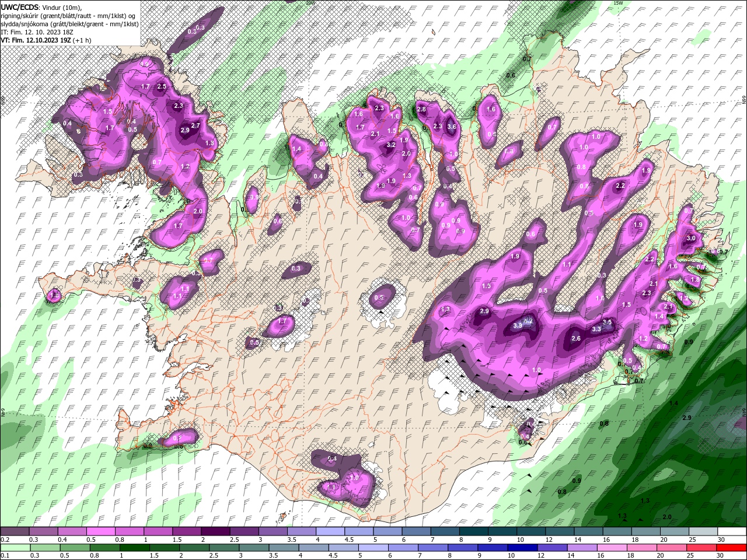Click the '0.2' label in the upper legend
This screenshot has width=747, height=560.
5,540
